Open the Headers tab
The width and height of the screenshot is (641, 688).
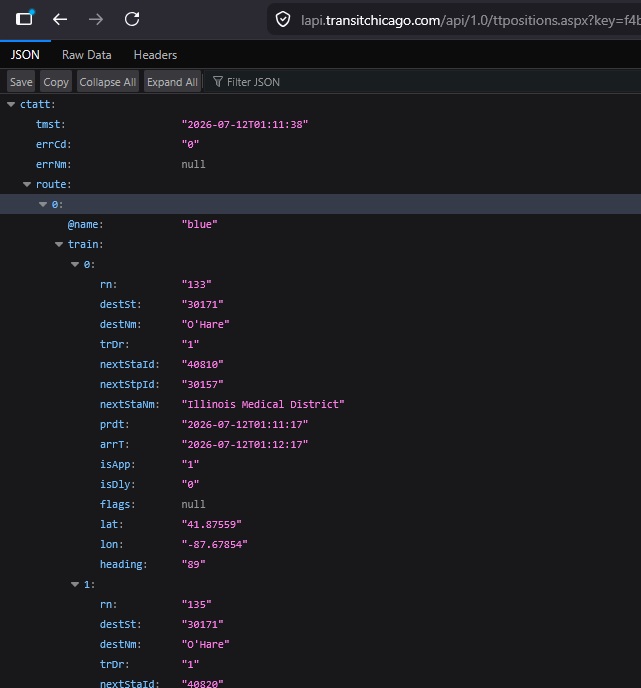tap(155, 55)
